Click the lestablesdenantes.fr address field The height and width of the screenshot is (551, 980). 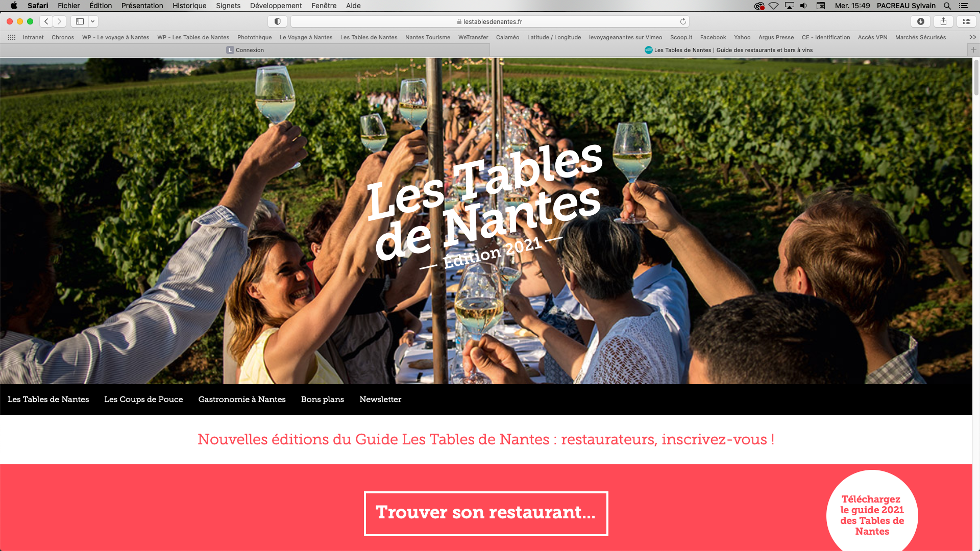(x=490, y=21)
